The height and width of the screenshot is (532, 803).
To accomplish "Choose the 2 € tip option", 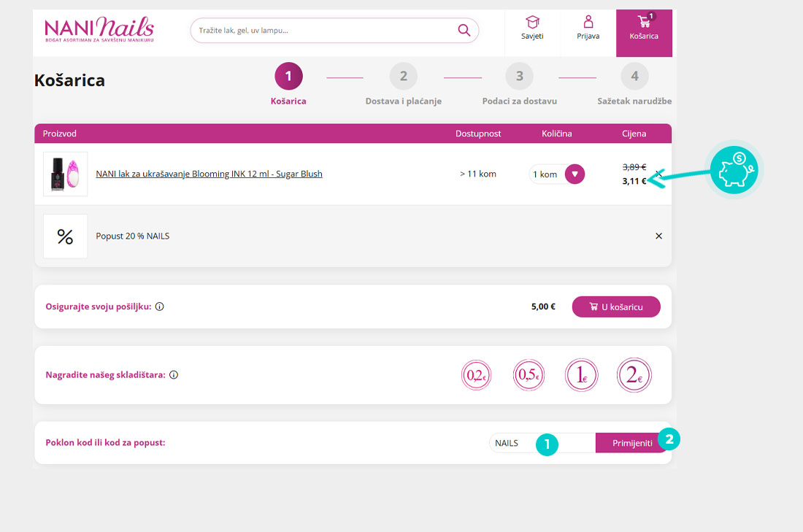I will tap(634, 375).
